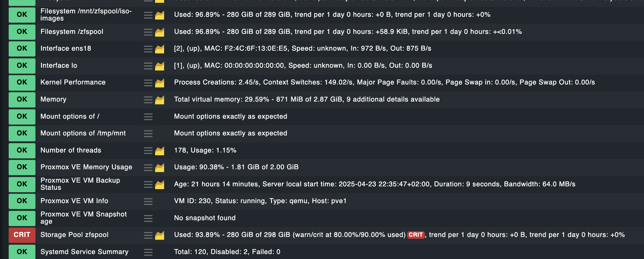
Task: Click the red CRIT state badge
Action: pyautogui.click(x=22, y=235)
